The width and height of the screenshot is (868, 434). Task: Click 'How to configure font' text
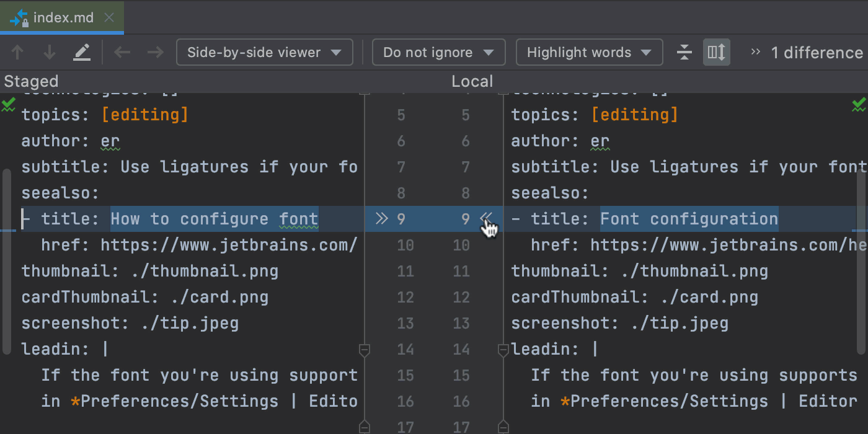(x=215, y=219)
